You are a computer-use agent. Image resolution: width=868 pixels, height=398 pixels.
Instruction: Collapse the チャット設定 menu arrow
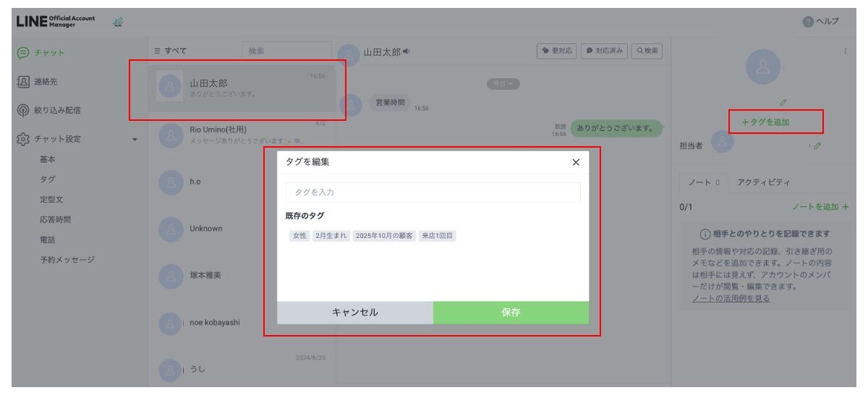click(135, 140)
